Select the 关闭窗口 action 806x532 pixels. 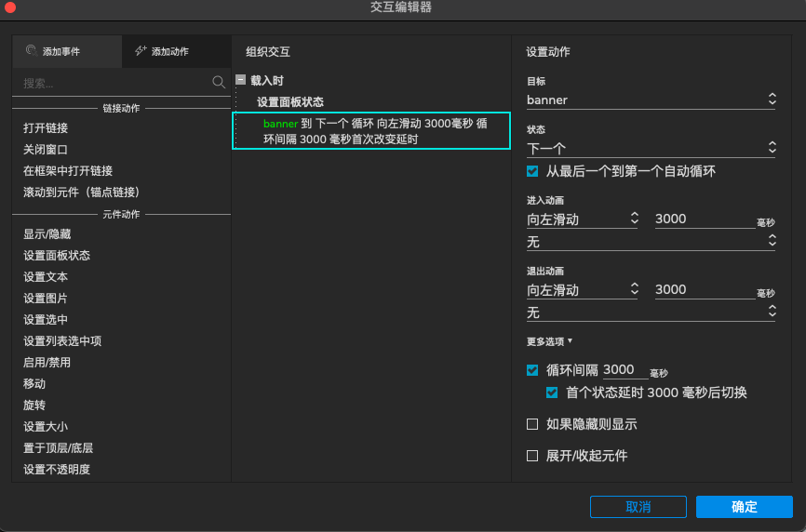[x=46, y=150]
